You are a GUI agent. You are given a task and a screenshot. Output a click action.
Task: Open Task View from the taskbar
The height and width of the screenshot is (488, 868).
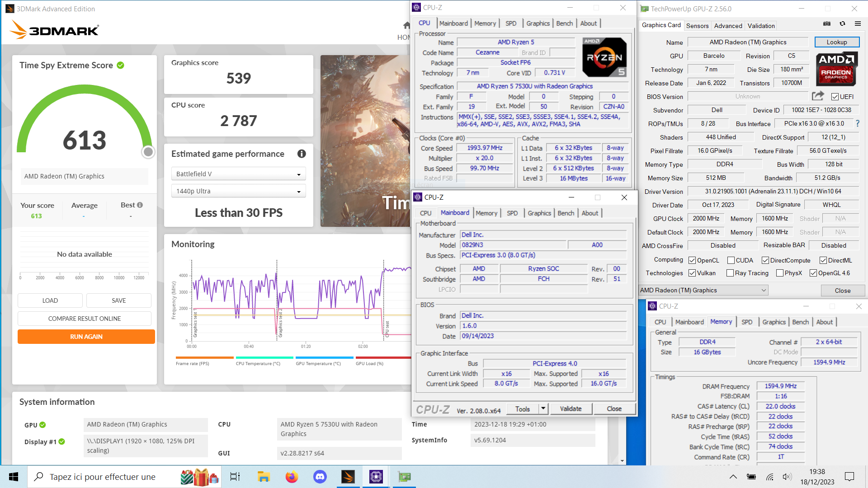(x=235, y=477)
